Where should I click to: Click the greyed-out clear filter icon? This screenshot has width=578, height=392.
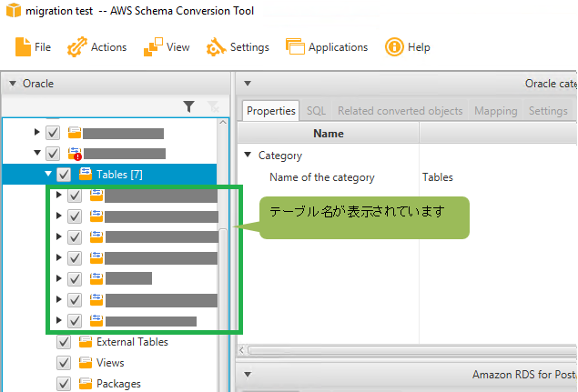click(213, 106)
